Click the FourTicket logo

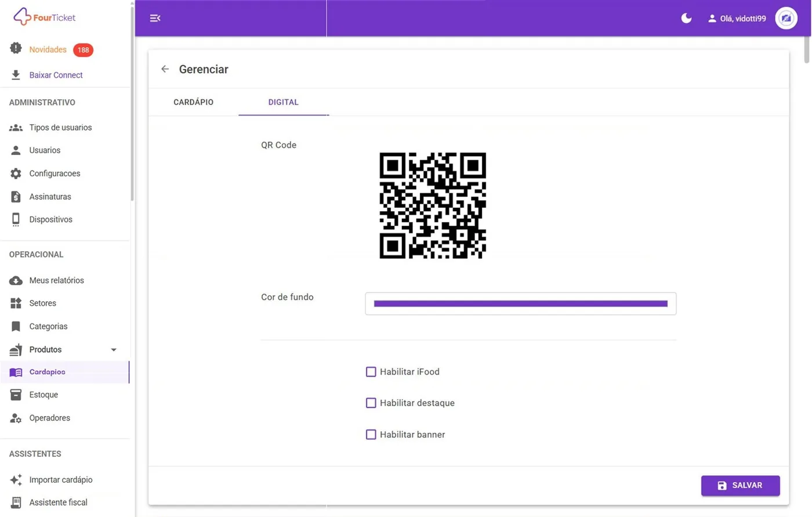point(44,17)
